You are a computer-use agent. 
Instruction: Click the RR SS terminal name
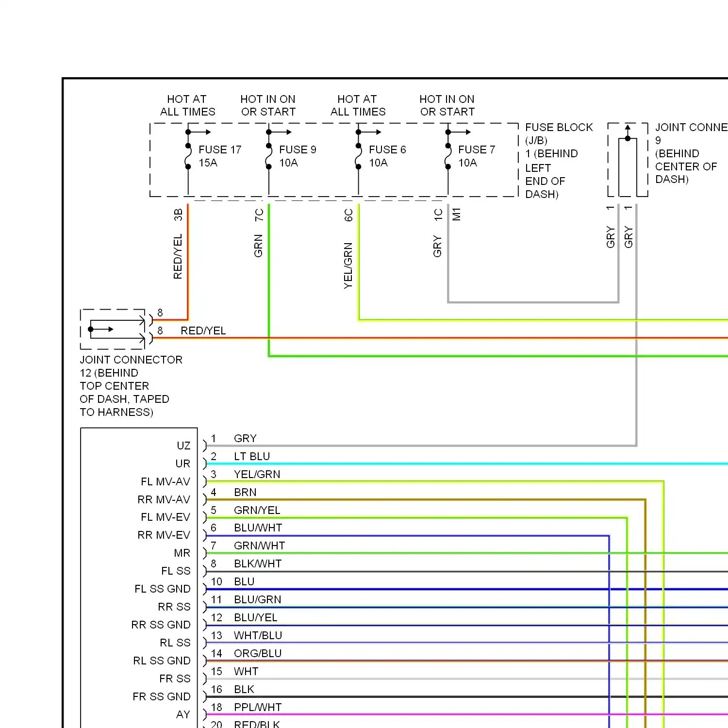(174, 607)
